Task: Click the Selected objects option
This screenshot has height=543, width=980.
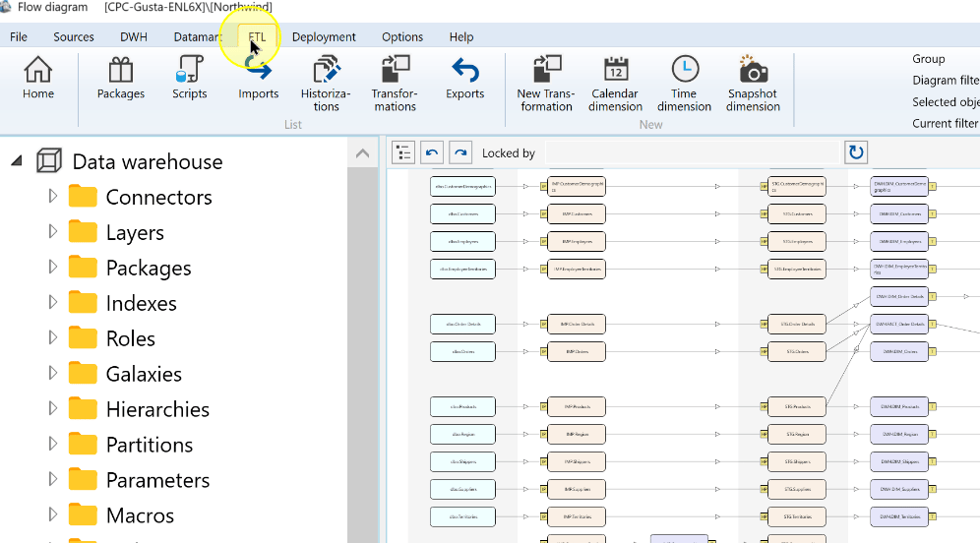Action: pyautogui.click(x=946, y=102)
